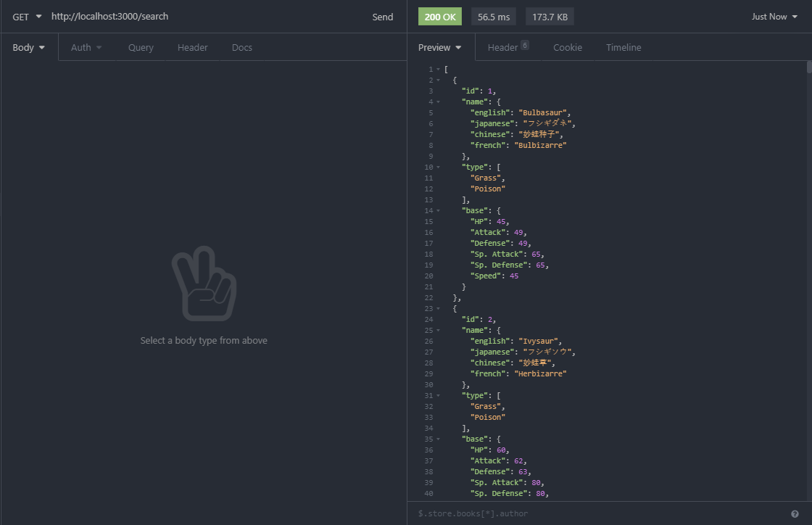
Task: Switch to the Auth tab
Action: click(x=82, y=46)
